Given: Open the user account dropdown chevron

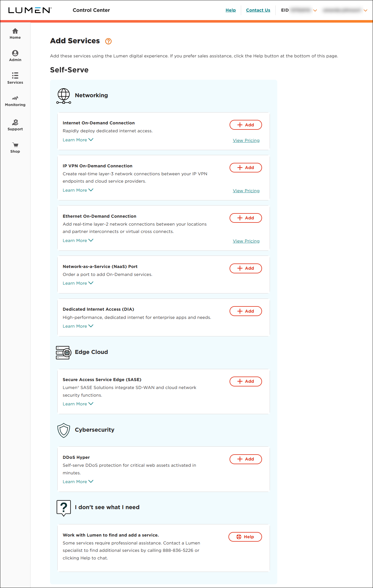Looking at the screenshot, I should pos(365,10).
